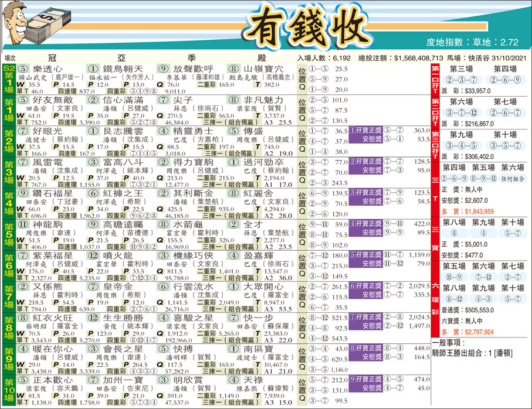The height and width of the screenshot is (409, 532).
Task: Click the 2,024.5 double payout value
Action: 419,318
